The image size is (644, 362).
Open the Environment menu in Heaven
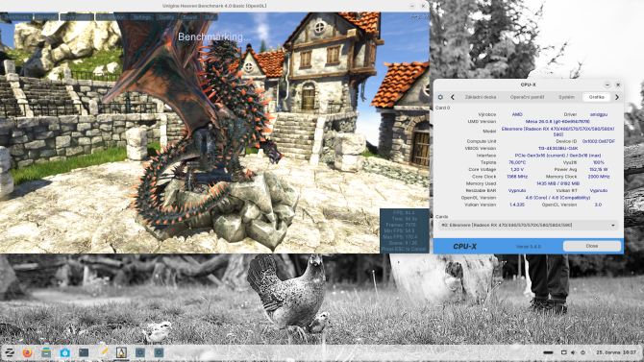(77, 17)
